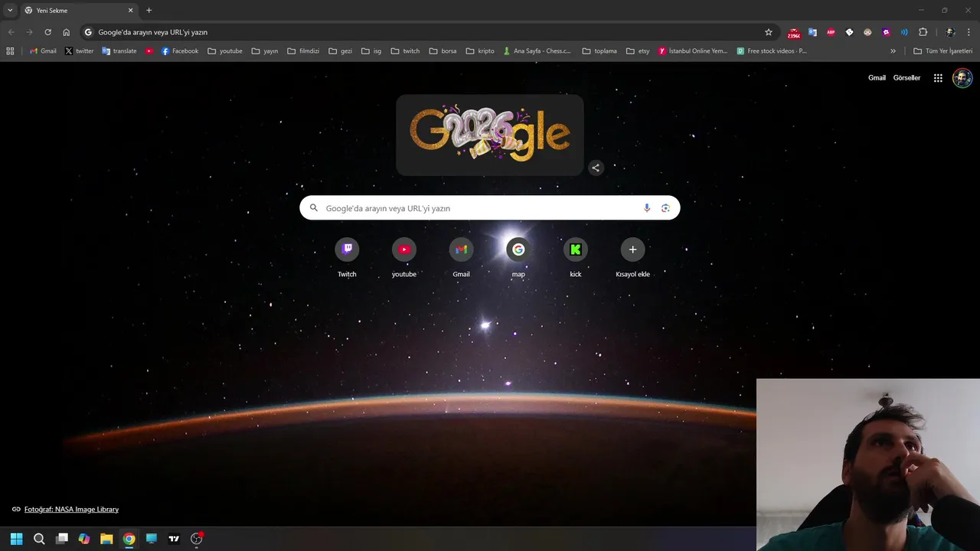The height and width of the screenshot is (551, 980).
Task: Show hidden bookmarks with the double chevron
Action: point(893,51)
